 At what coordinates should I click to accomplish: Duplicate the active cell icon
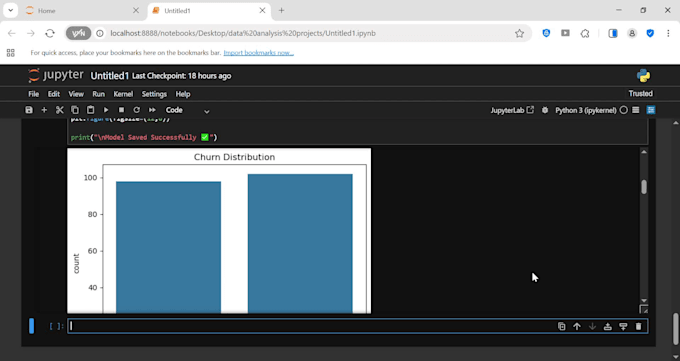(x=562, y=326)
